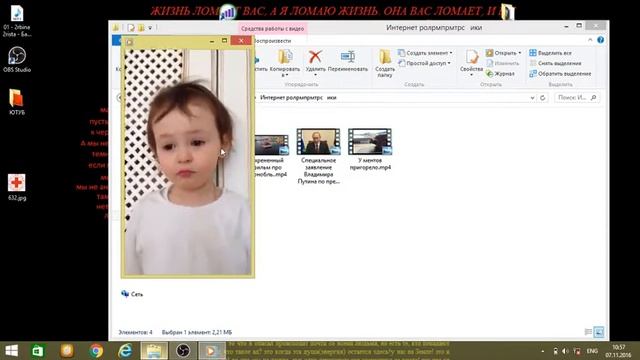Click the taskbar clock and date
Screen dimensions: 640x360
tap(619, 351)
